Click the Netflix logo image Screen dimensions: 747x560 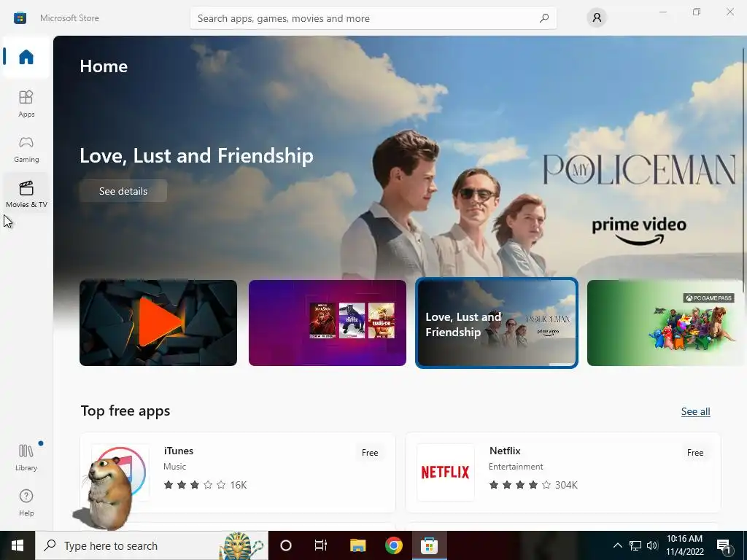tap(446, 472)
